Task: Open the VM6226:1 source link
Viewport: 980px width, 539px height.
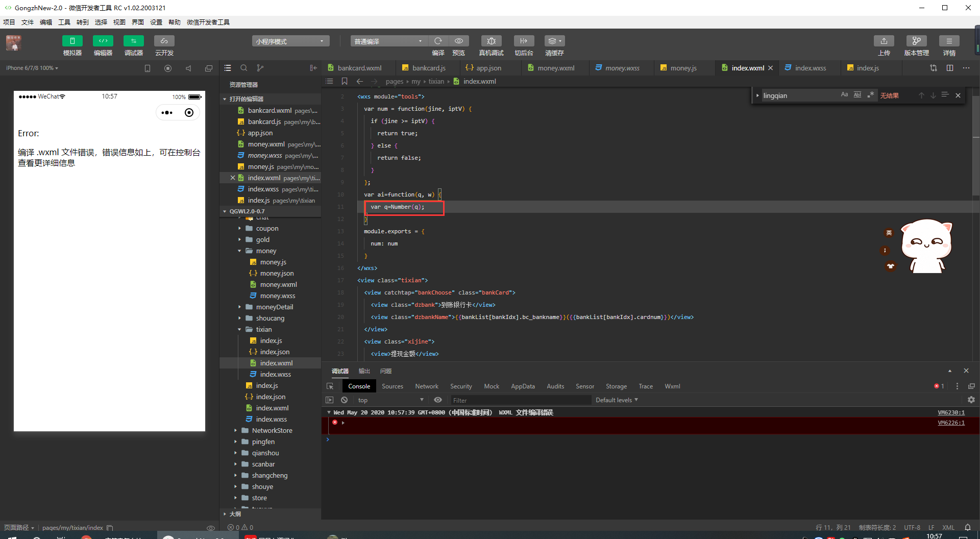Action: click(951, 423)
